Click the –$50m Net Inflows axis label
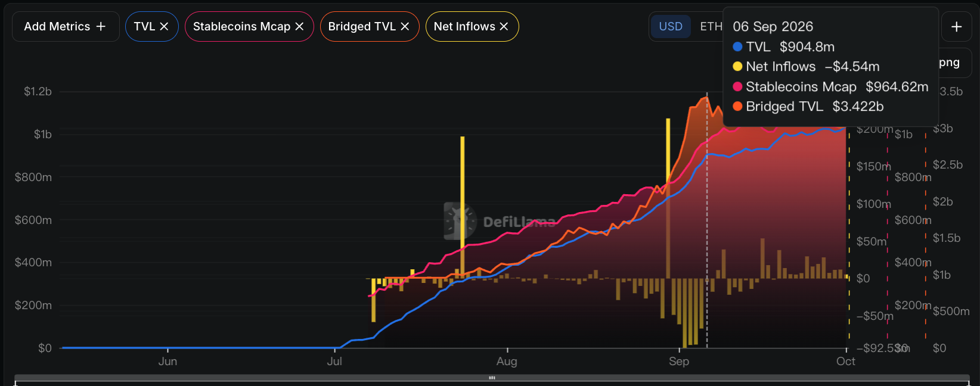The image size is (980, 386). point(875,316)
